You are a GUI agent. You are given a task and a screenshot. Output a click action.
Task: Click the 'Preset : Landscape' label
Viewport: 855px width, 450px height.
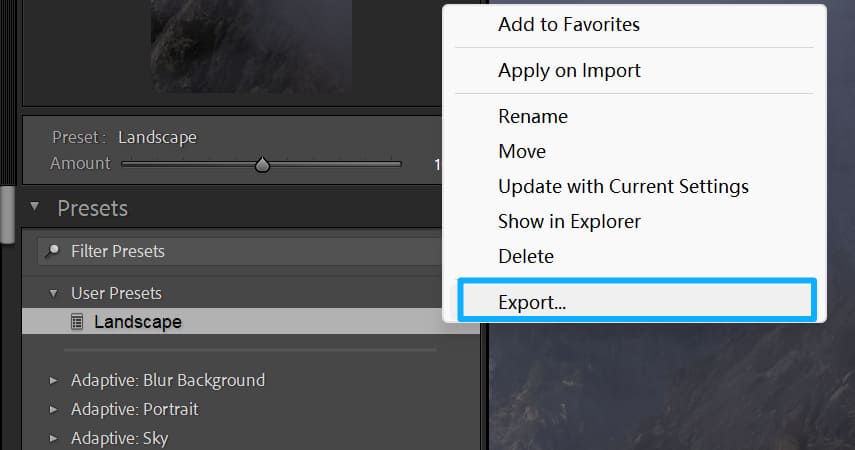click(x=124, y=137)
